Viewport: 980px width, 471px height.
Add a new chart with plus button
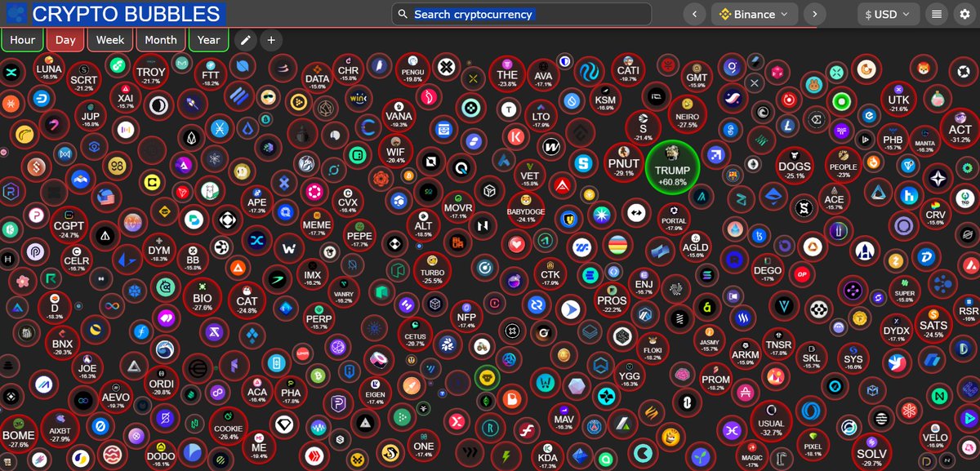(272, 40)
